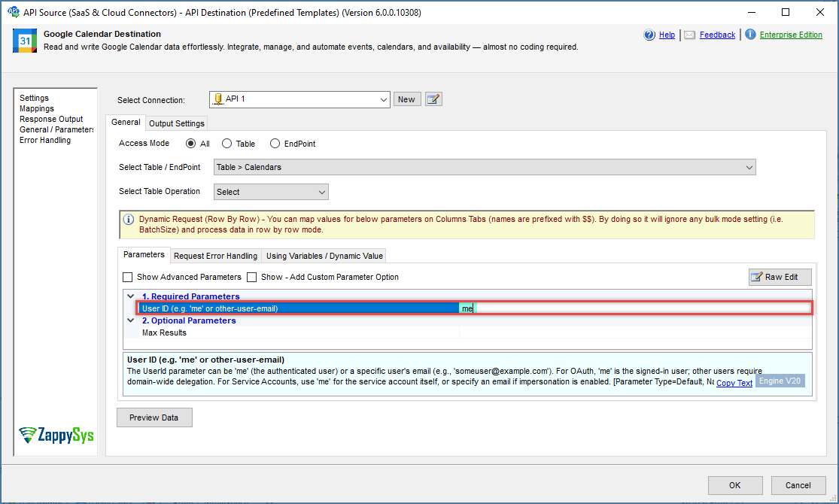839x504 pixels.
Task: Enable Show Advanced Parameters checkbox
Action: [128, 277]
